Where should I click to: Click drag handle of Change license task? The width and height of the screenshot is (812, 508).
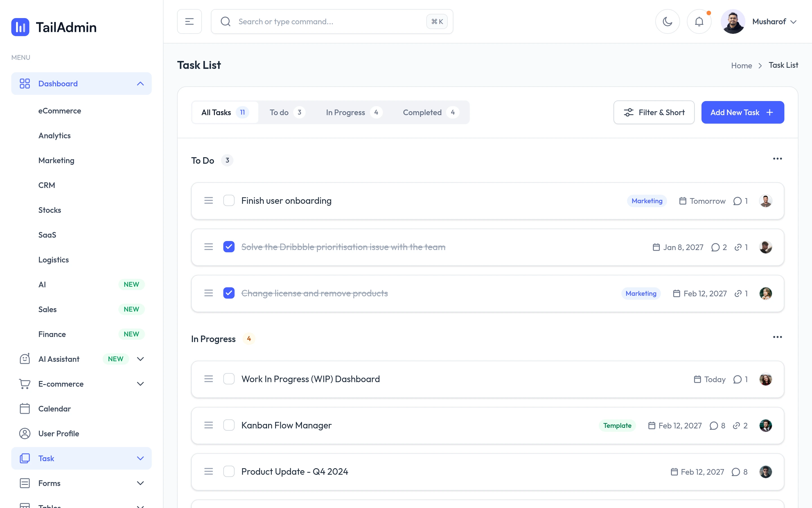[208, 293]
